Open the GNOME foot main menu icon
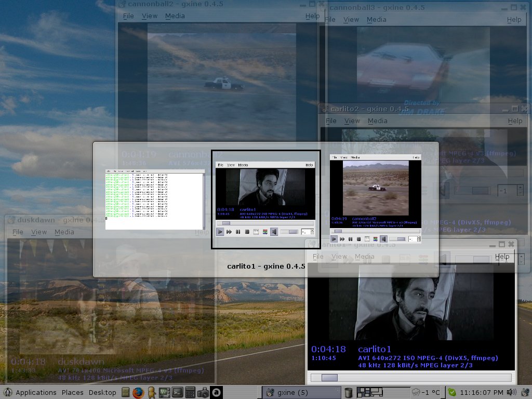 coord(7,393)
